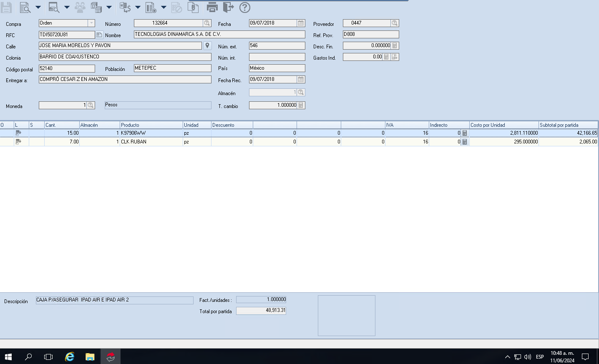Open the calendar icon beside Fecha Rec.

coord(301,79)
